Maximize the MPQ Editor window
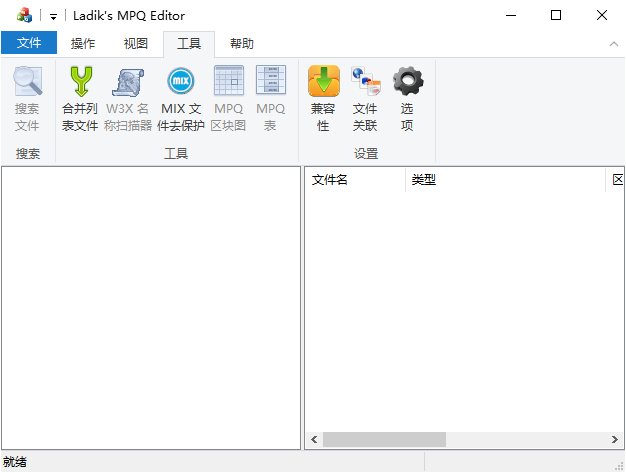This screenshot has width=626, height=473. click(x=556, y=16)
